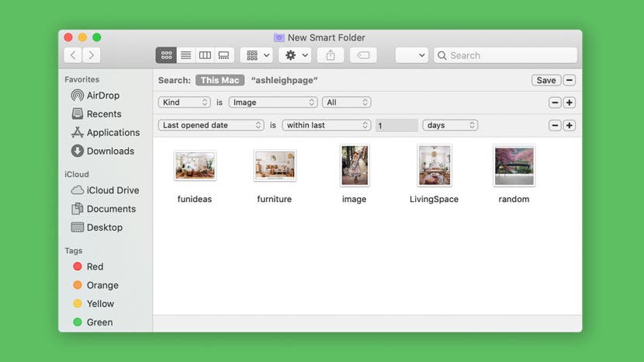The width and height of the screenshot is (644, 362).
Task: Open Applications in the sidebar
Action: click(x=106, y=133)
